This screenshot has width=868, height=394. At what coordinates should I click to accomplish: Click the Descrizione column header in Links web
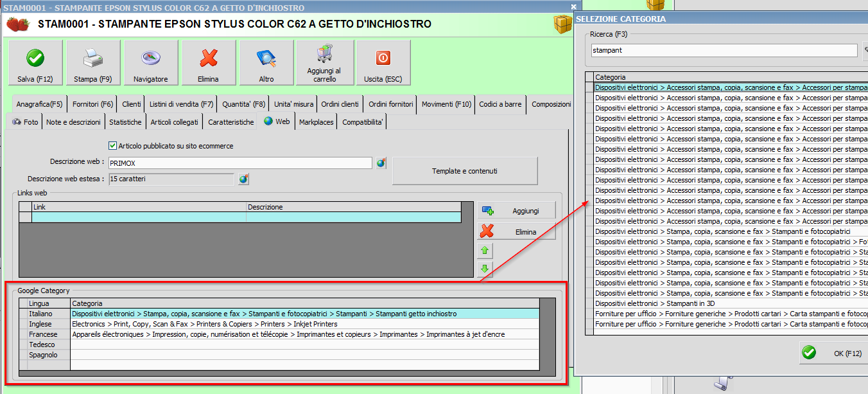354,207
